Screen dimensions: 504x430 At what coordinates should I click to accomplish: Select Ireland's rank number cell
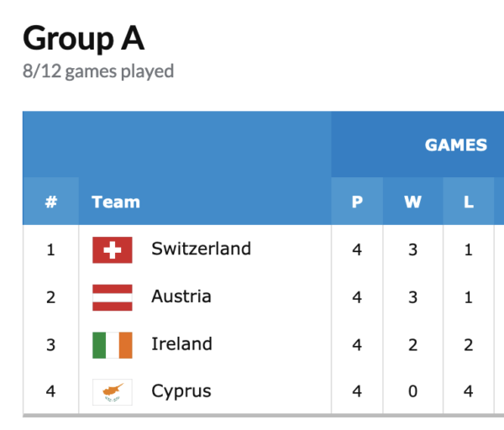pyautogui.click(x=51, y=344)
